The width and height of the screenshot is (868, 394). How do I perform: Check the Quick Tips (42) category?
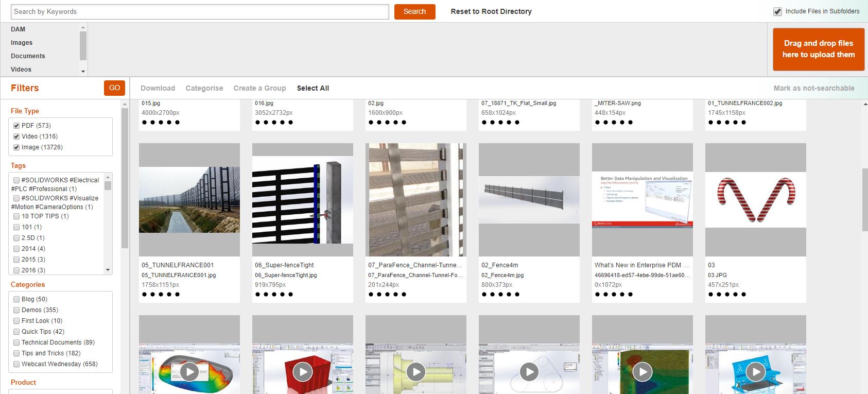point(16,332)
